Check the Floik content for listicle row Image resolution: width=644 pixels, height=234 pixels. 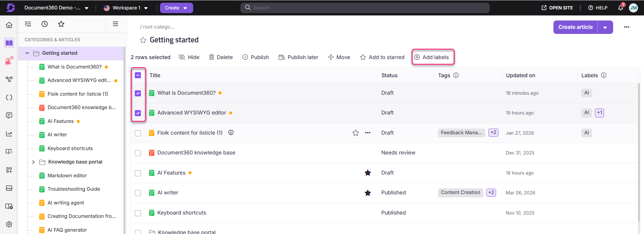(138, 133)
